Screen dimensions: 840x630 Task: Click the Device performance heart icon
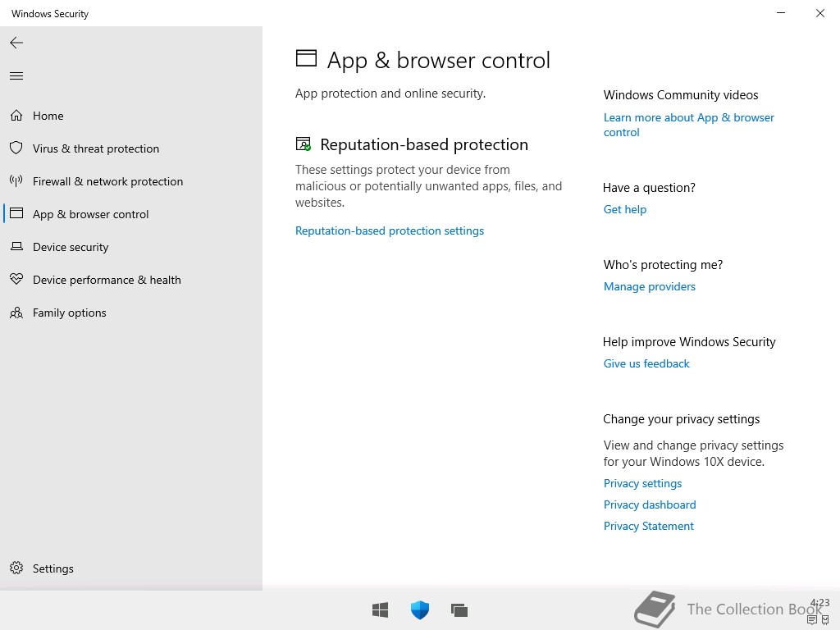(x=16, y=279)
